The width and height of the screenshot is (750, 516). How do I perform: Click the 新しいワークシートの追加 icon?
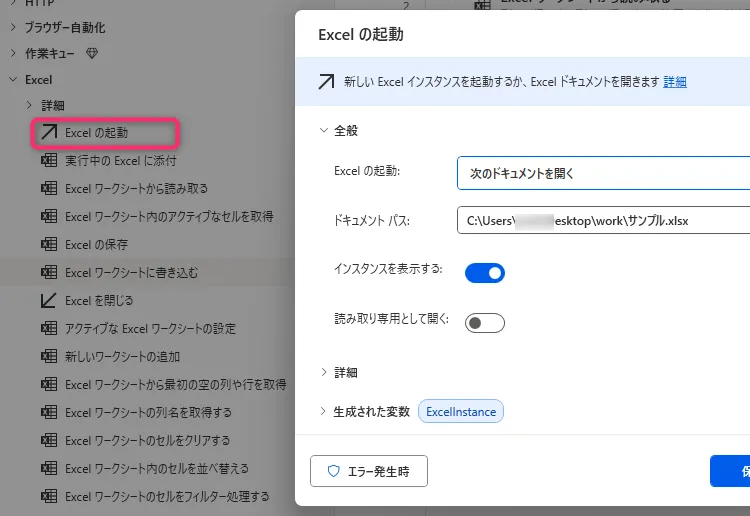48,356
